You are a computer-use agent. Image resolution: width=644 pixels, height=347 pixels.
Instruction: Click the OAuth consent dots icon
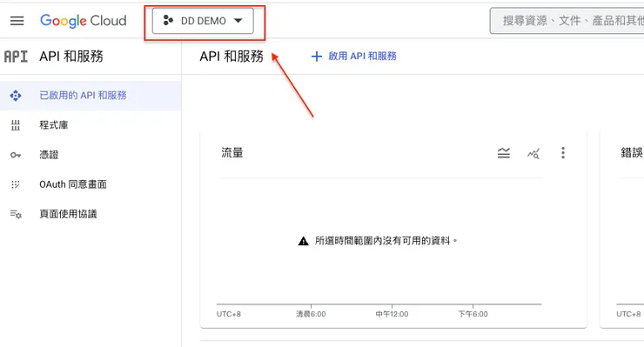click(16, 184)
